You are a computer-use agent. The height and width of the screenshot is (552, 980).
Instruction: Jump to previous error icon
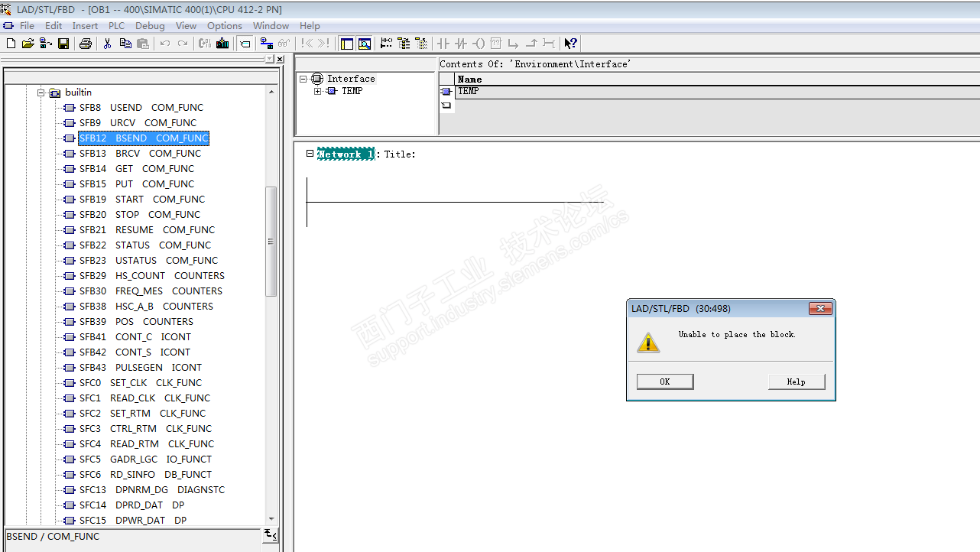click(x=307, y=44)
